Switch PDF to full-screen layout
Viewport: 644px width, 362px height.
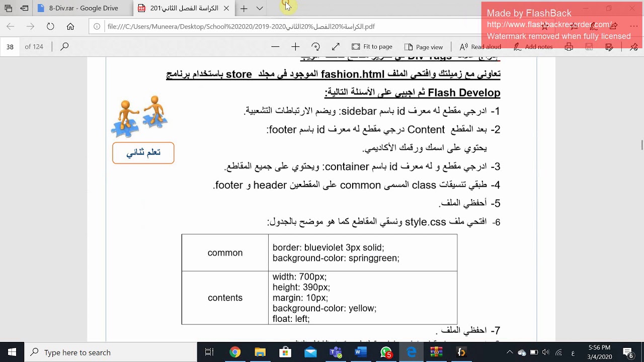[x=336, y=47]
